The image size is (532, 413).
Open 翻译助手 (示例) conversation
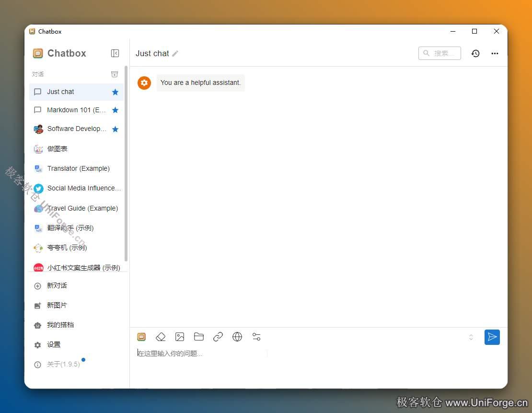[76, 228]
